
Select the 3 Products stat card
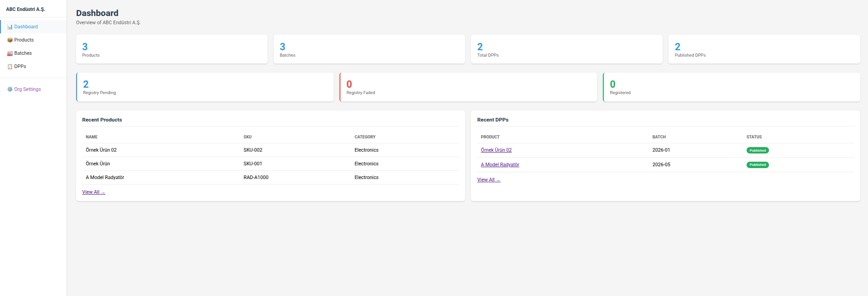coord(172,49)
